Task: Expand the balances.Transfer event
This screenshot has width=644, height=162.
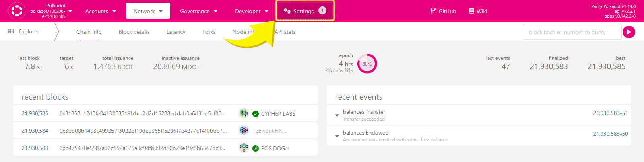Action: (337, 115)
